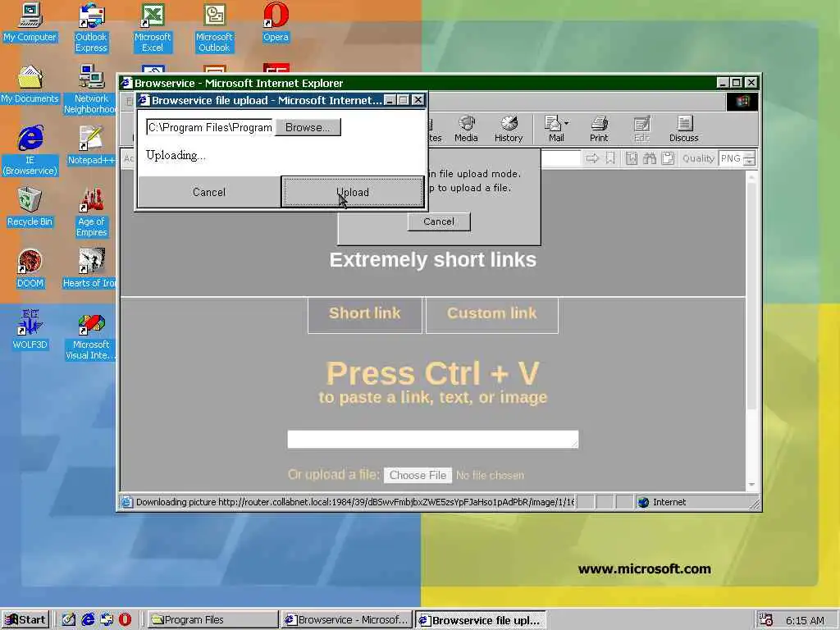This screenshot has height=630, width=840.
Task: Click Internet Explorer quick launch icon
Action: [x=88, y=620]
